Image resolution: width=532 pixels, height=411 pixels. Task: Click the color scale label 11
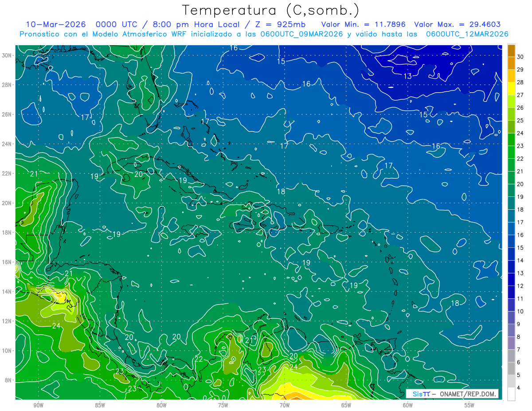pyautogui.click(x=520, y=298)
